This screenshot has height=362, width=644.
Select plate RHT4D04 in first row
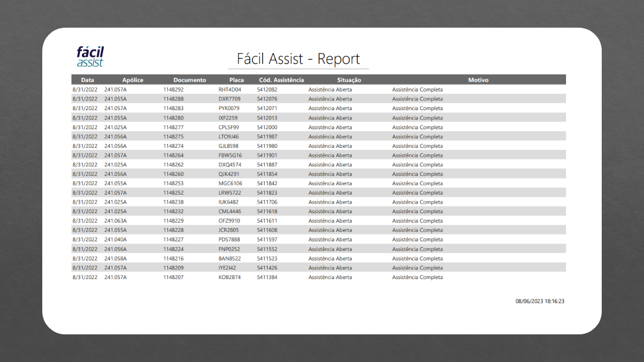click(229, 89)
